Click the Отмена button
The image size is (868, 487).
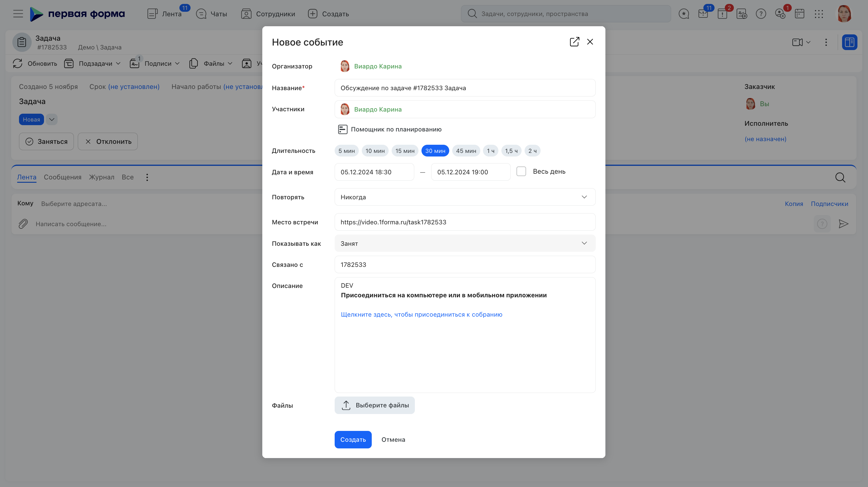tap(393, 439)
